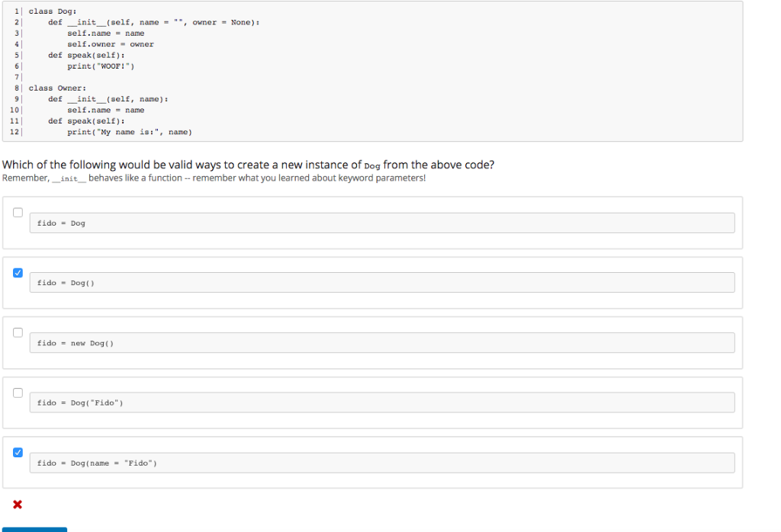The height and width of the screenshot is (532, 781).
Task: Uncheck the 'fido = Dog()' answer option
Action: click(17, 272)
